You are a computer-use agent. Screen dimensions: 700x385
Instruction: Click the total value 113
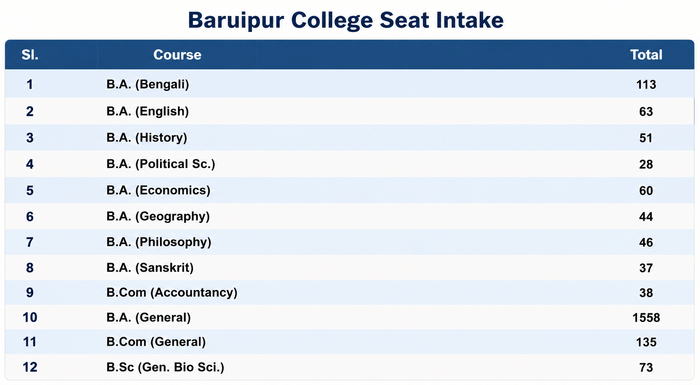pyautogui.click(x=646, y=84)
